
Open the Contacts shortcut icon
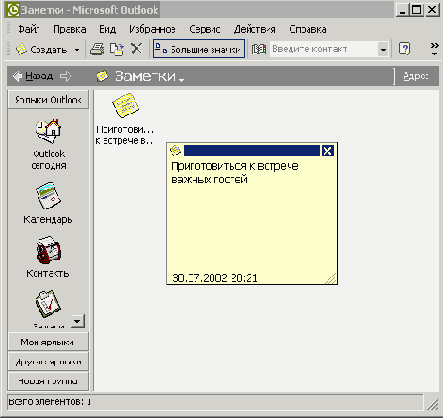pyautogui.click(x=49, y=250)
